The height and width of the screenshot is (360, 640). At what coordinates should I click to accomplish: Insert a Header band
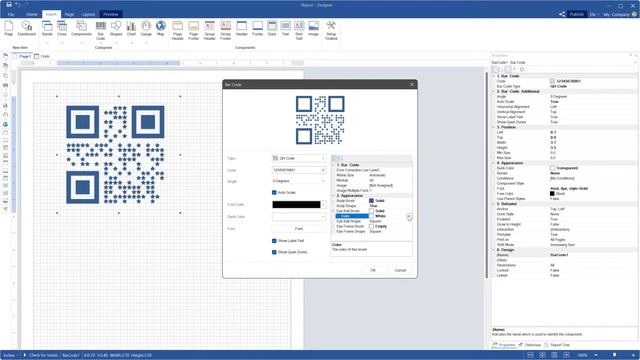pyautogui.click(x=242, y=29)
